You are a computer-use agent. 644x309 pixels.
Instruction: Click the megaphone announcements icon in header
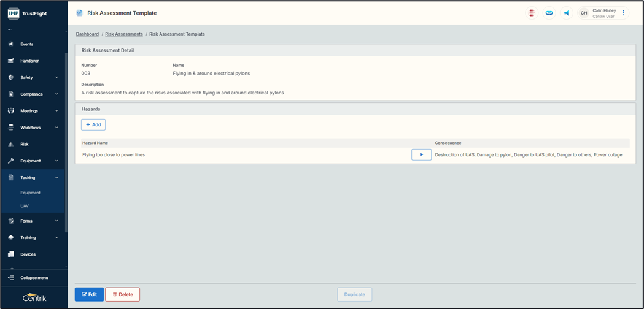pyautogui.click(x=567, y=13)
